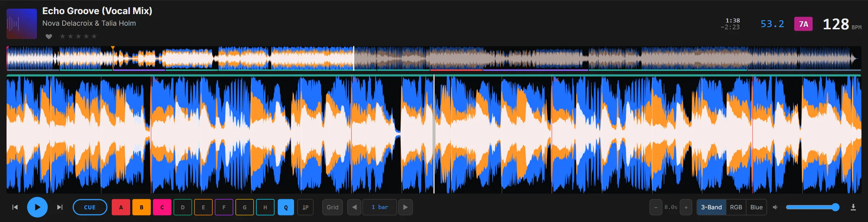Trigger hot cue A
Image resolution: width=868 pixels, height=222 pixels.
tap(121, 207)
